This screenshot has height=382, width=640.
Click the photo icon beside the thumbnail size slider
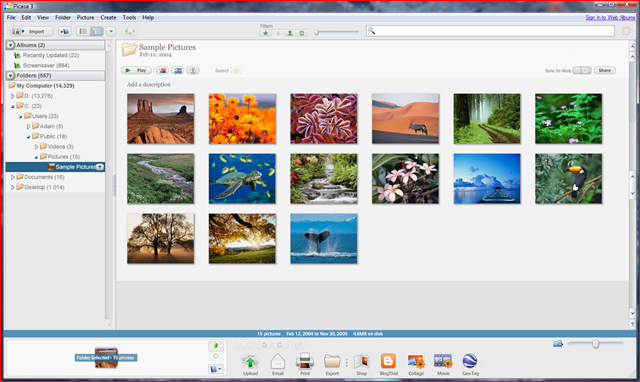[558, 344]
